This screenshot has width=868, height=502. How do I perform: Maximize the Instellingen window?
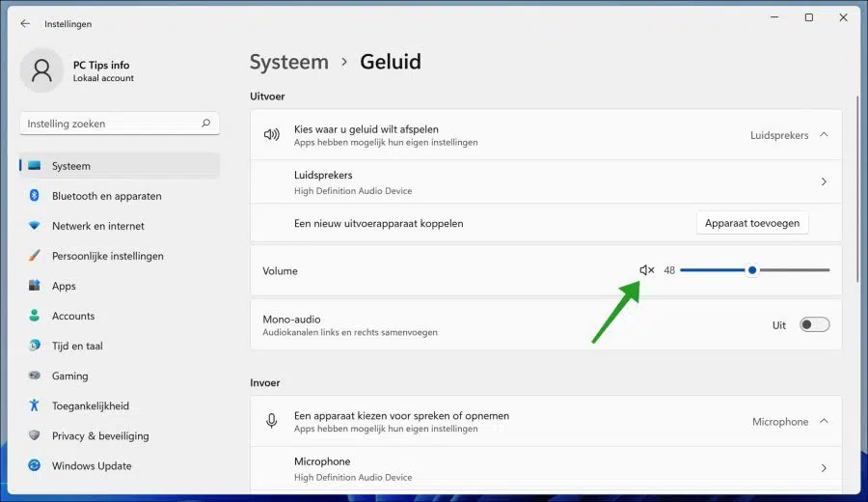tap(809, 17)
